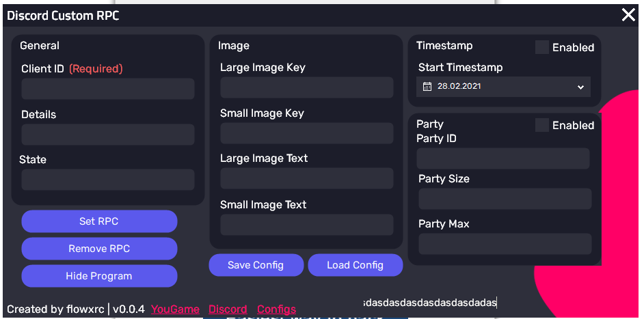Open the YouGame link
This screenshot has width=644, height=319.
coord(176,309)
